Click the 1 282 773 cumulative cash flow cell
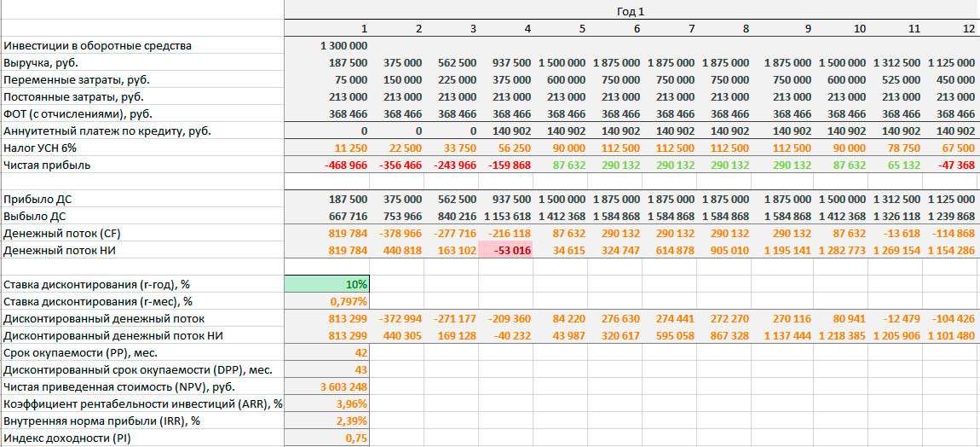Viewport: 980px width, 447px height. tap(840, 250)
